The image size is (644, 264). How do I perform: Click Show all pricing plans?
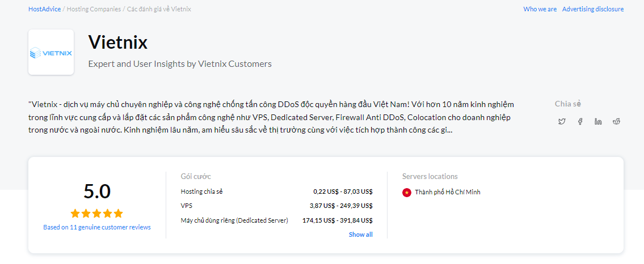point(361,235)
